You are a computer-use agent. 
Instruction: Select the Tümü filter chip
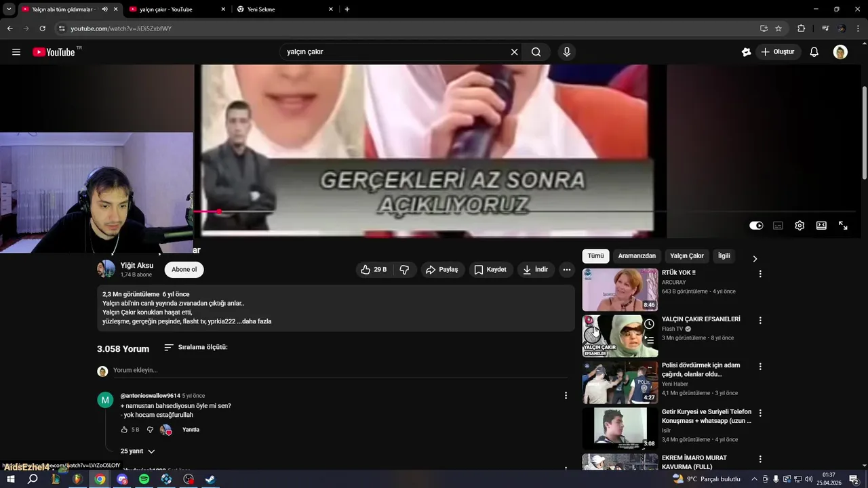click(595, 256)
